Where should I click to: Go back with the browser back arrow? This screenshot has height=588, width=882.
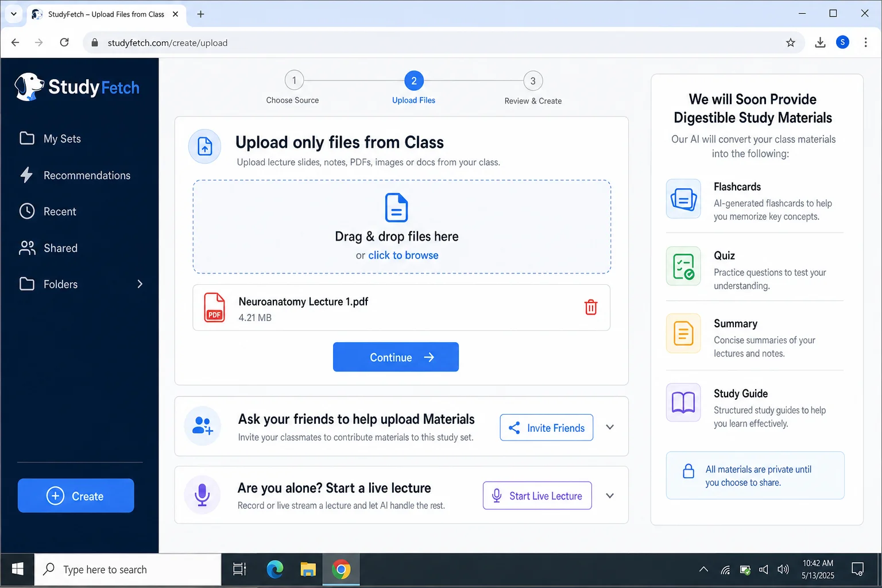(16, 42)
